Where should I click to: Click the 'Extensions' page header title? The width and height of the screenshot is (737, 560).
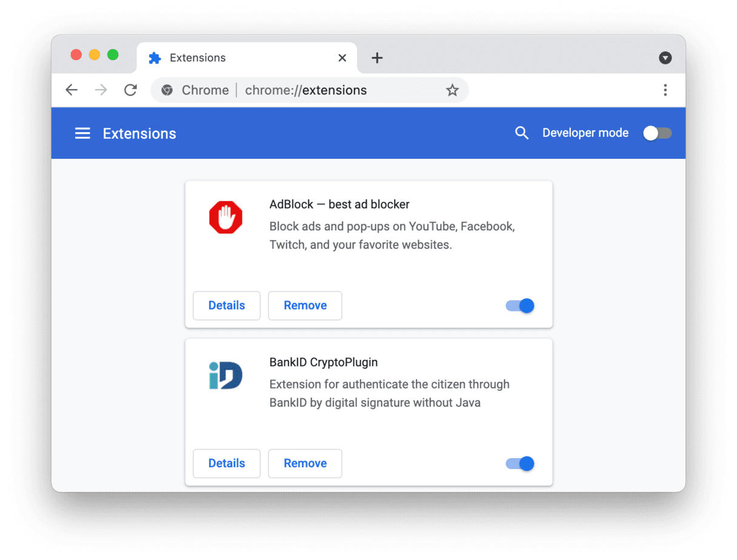pyautogui.click(x=139, y=133)
